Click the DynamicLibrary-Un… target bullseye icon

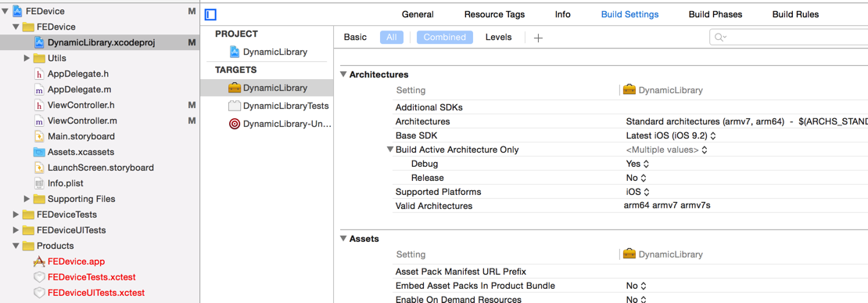coord(234,124)
